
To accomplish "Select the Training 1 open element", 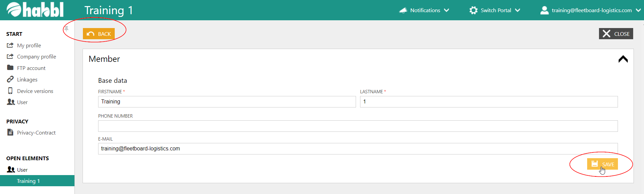I will pyautogui.click(x=28, y=181).
